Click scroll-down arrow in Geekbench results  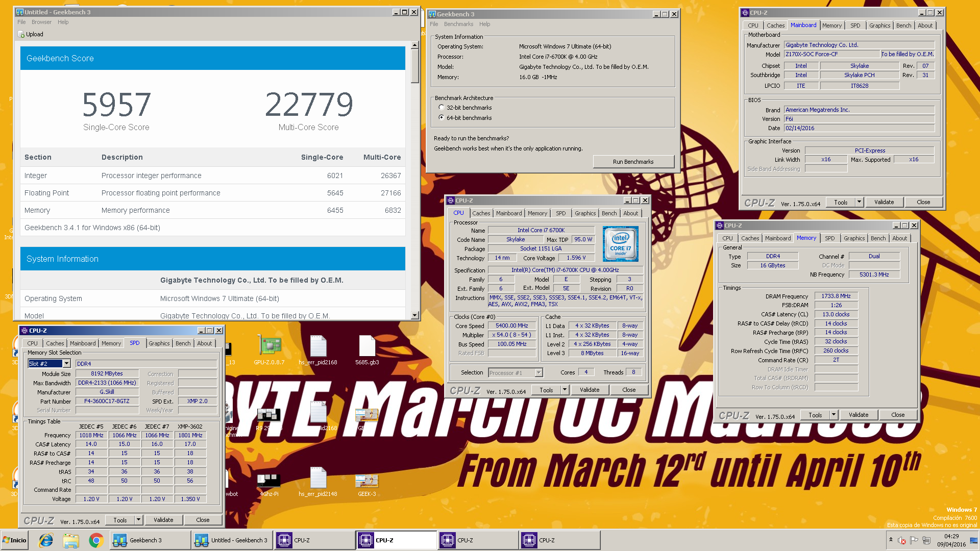(415, 315)
